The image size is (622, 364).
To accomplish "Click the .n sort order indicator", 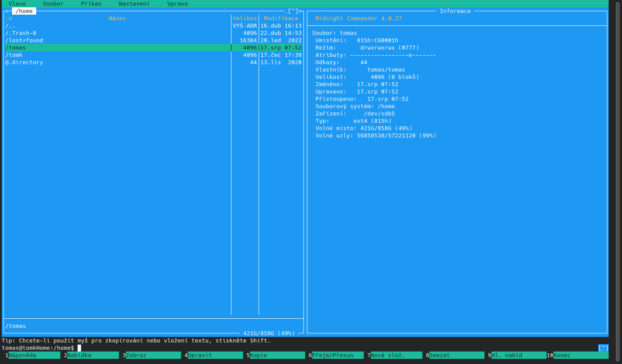I will point(9,19).
